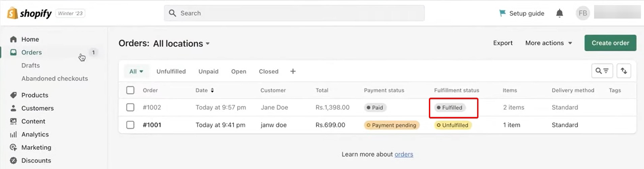Switch to the Closed tab

[269, 71]
